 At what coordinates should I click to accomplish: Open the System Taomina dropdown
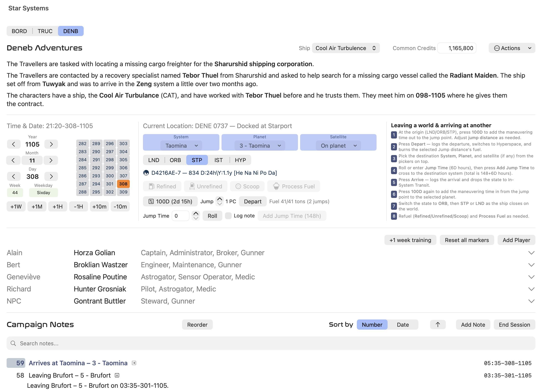pos(181,146)
